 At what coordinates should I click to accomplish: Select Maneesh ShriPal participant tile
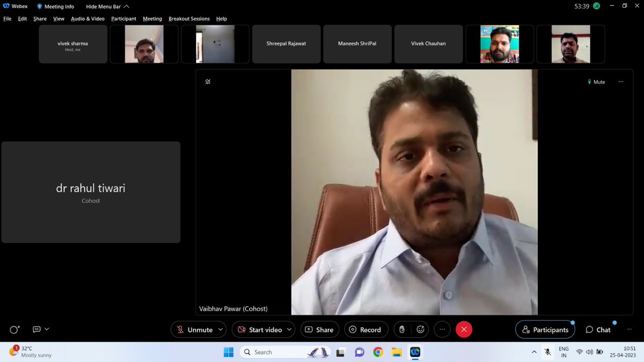click(x=357, y=44)
